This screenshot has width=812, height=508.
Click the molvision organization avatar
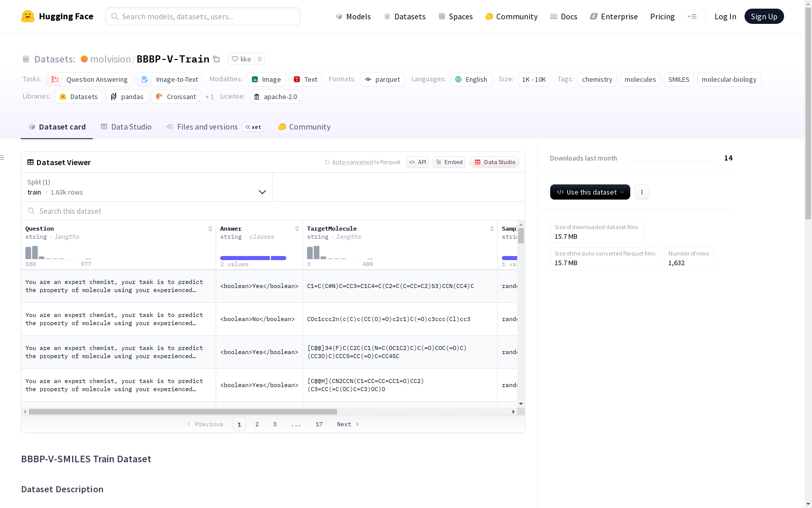[x=84, y=59]
